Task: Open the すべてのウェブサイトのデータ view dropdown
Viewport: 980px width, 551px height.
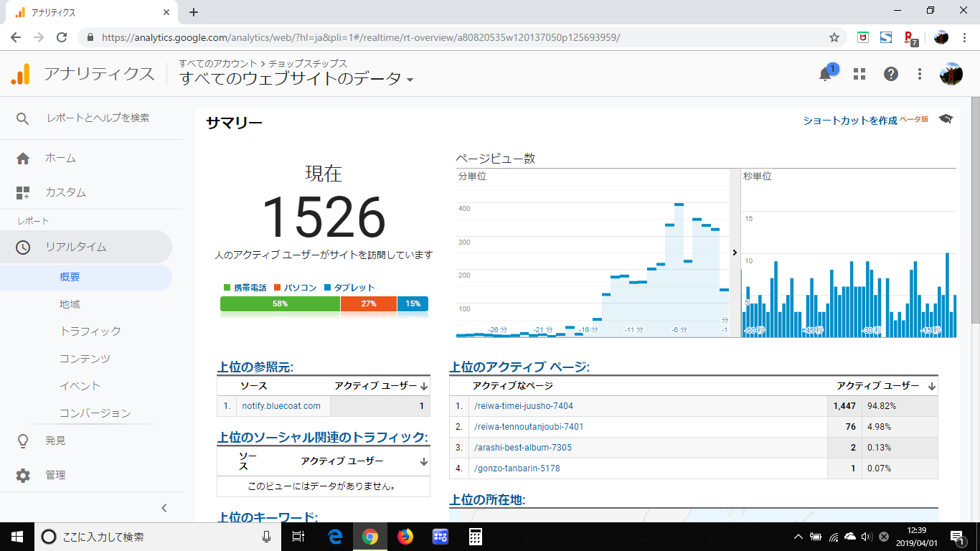Action: [x=296, y=79]
